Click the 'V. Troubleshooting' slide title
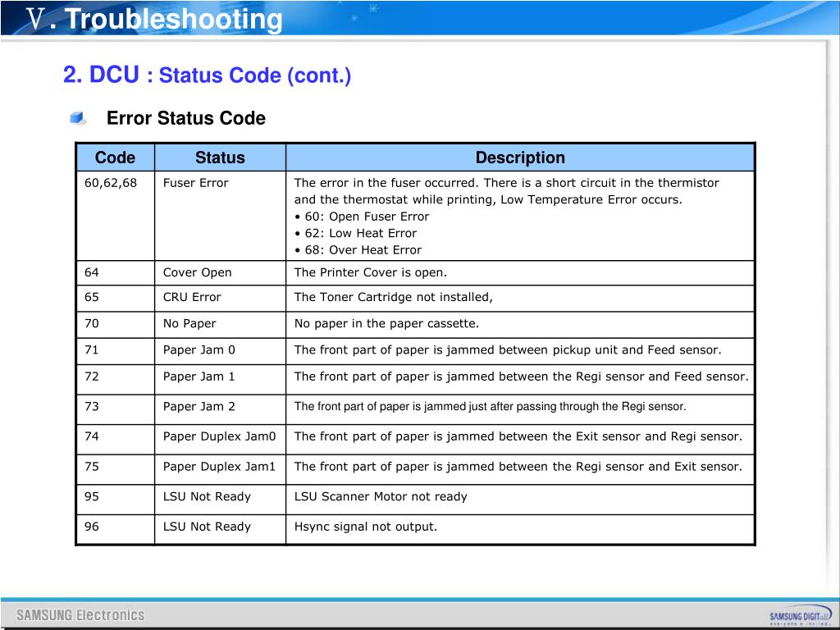The image size is (840, 630). pyautogui.click(x=154, y=19)
